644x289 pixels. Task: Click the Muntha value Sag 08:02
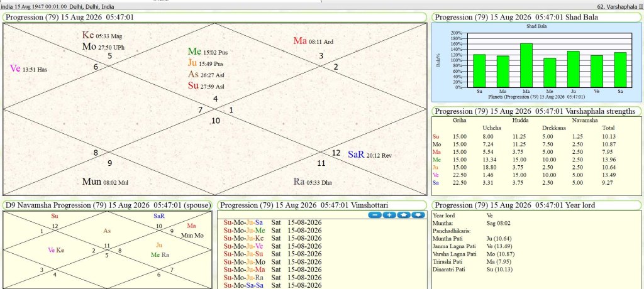498,223
